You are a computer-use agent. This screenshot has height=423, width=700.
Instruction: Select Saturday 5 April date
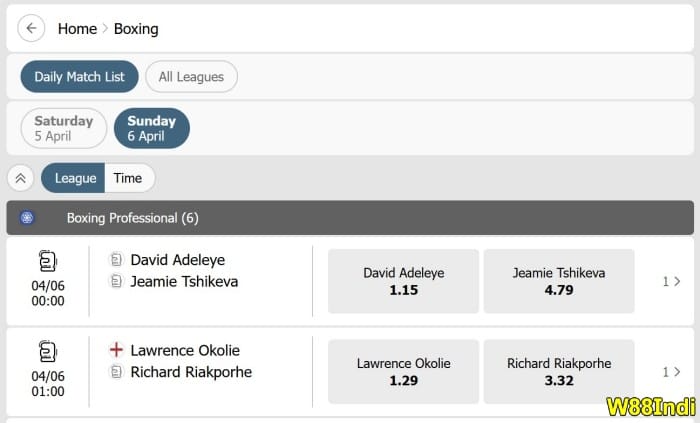coord(64,128)
